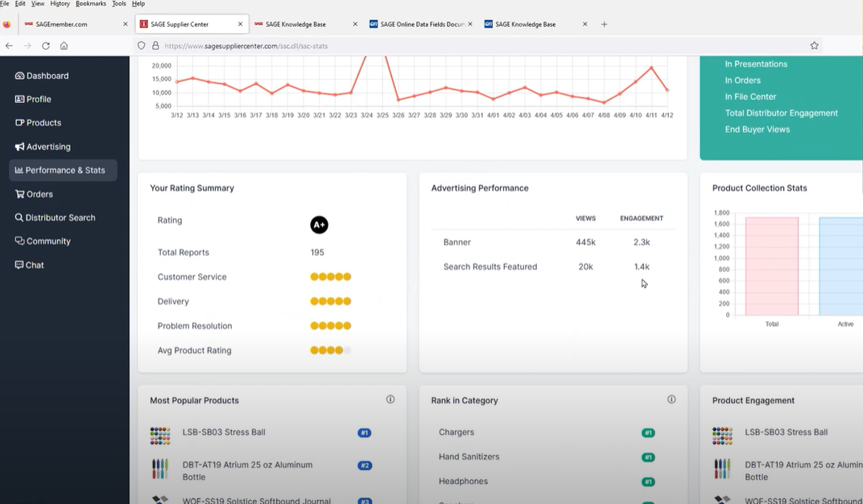Select Performance & Stats in sidebar
The height and width of the screenshot is (504, 863).
tap(63, 170)
